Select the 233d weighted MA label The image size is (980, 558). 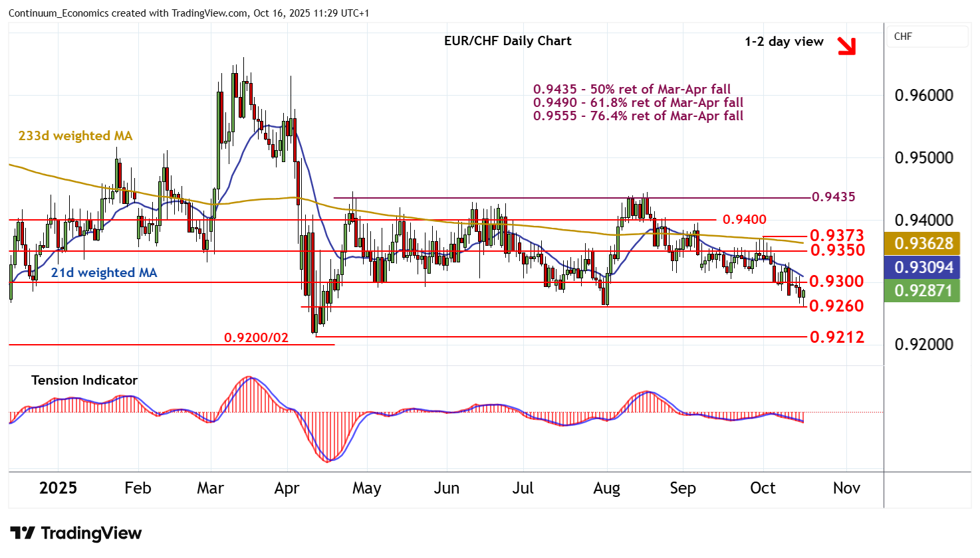point(75,136)
